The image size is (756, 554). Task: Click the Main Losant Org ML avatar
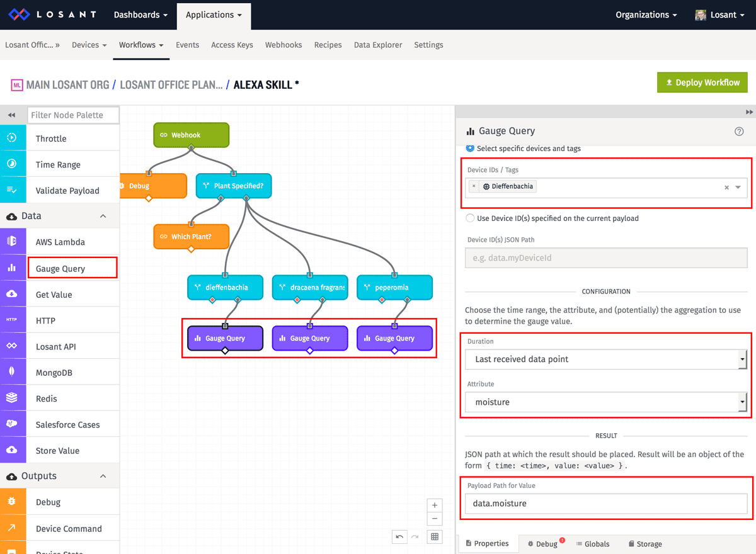(x=16, y=84)
